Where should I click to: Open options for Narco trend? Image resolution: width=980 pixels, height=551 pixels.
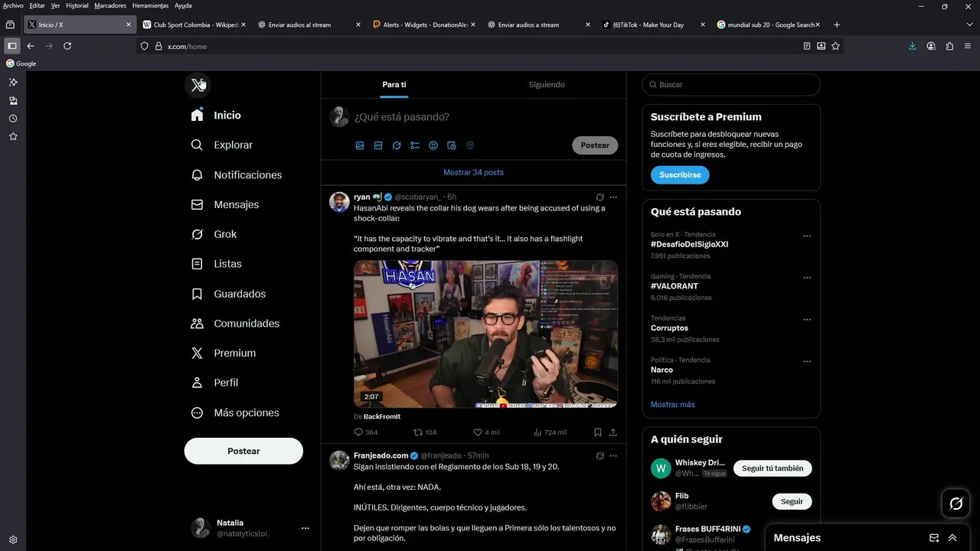click(x=807, y=361)
